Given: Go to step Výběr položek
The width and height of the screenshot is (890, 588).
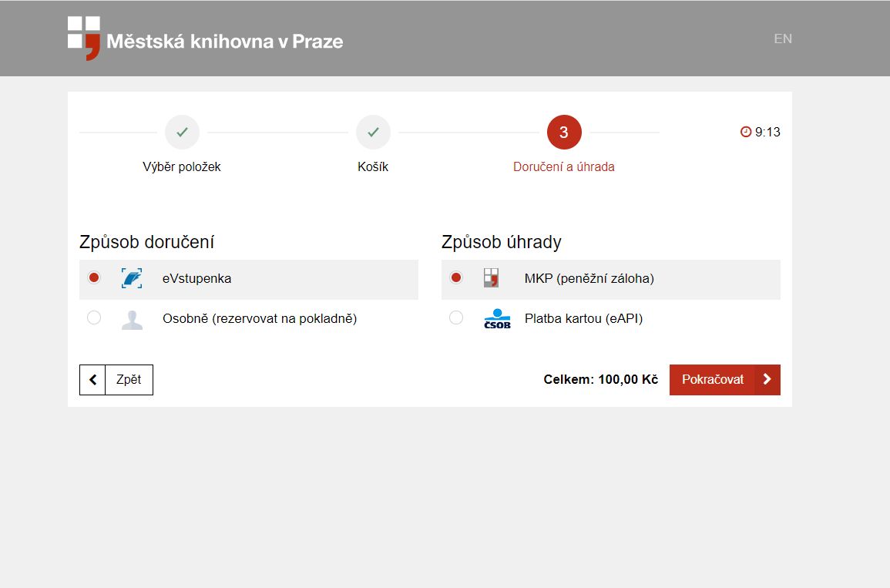Looking at the screenshot, I should pyautogui.click(x=182, y=133).
